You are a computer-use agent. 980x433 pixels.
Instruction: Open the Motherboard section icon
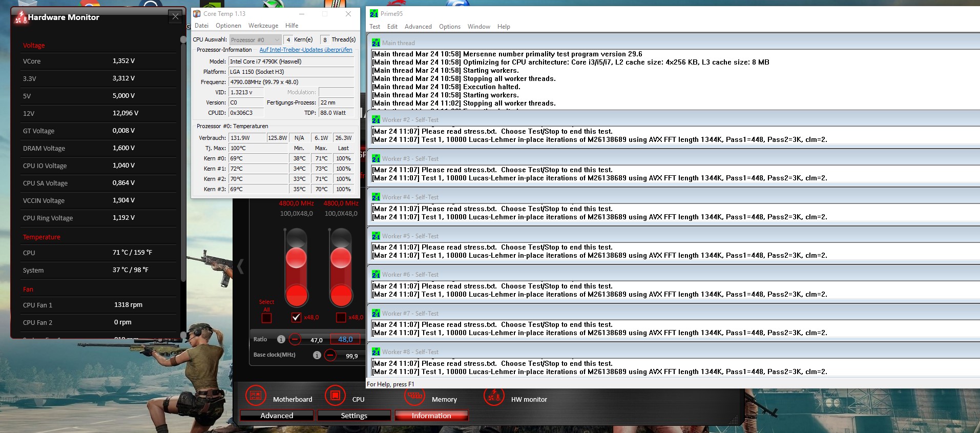(x=256, y=396)
